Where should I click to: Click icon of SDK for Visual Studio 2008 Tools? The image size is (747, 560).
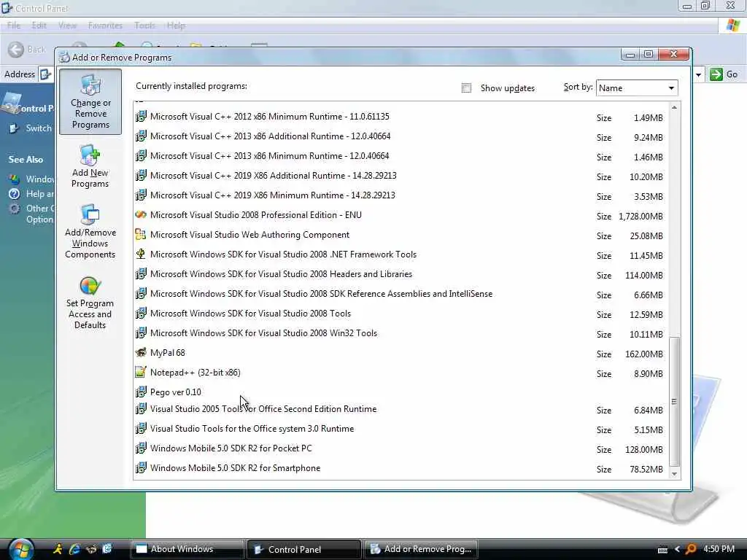click(x=141, y=314)
